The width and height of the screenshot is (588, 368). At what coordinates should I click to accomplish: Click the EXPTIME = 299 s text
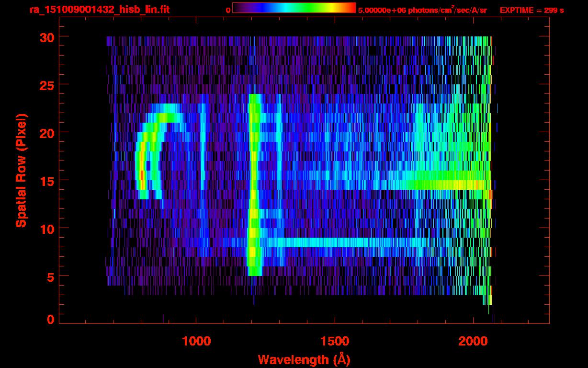pos(531,10)
